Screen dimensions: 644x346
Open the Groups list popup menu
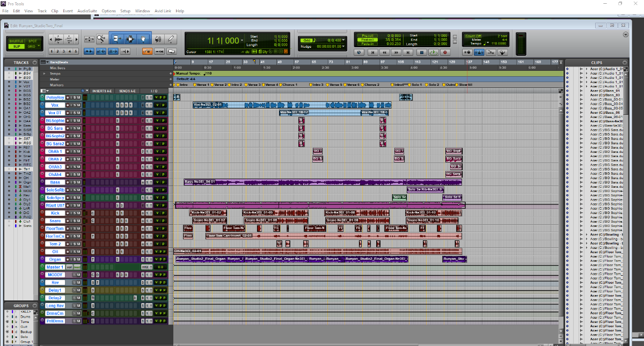[35, 306]
